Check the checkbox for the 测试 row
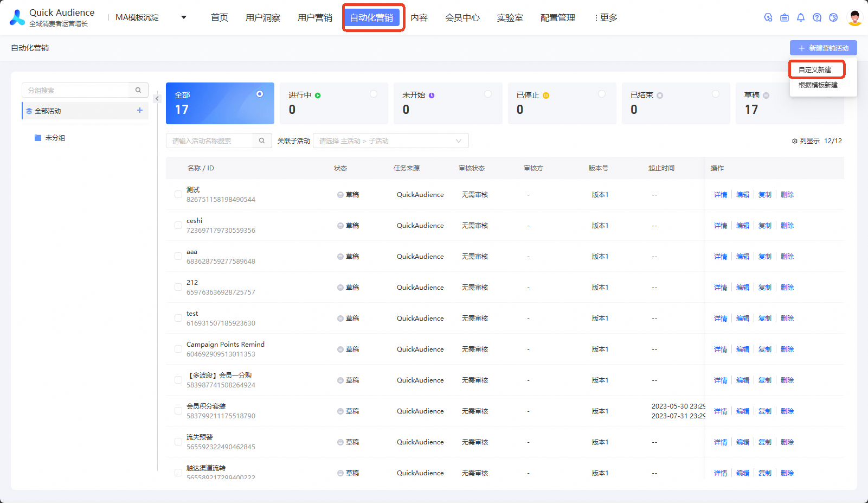This screenshot has width=868, height=503. click(x=178, y=194)
